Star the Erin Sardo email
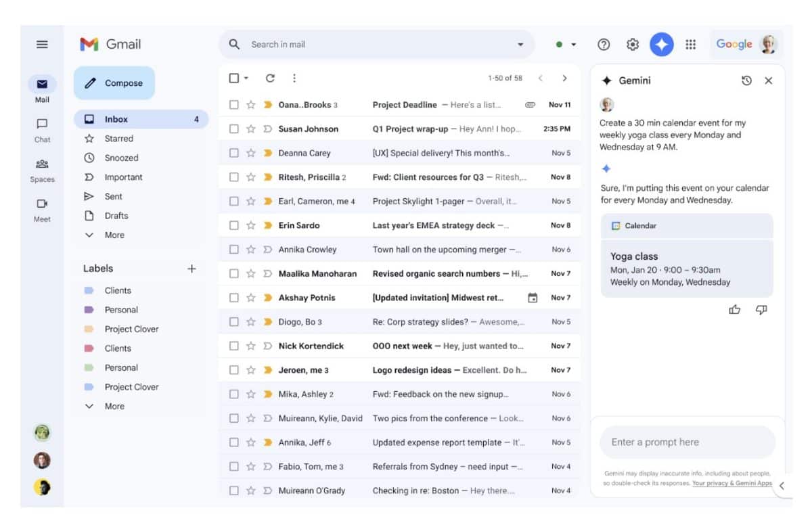Screen dimensions: 812x525 (251, 225)
